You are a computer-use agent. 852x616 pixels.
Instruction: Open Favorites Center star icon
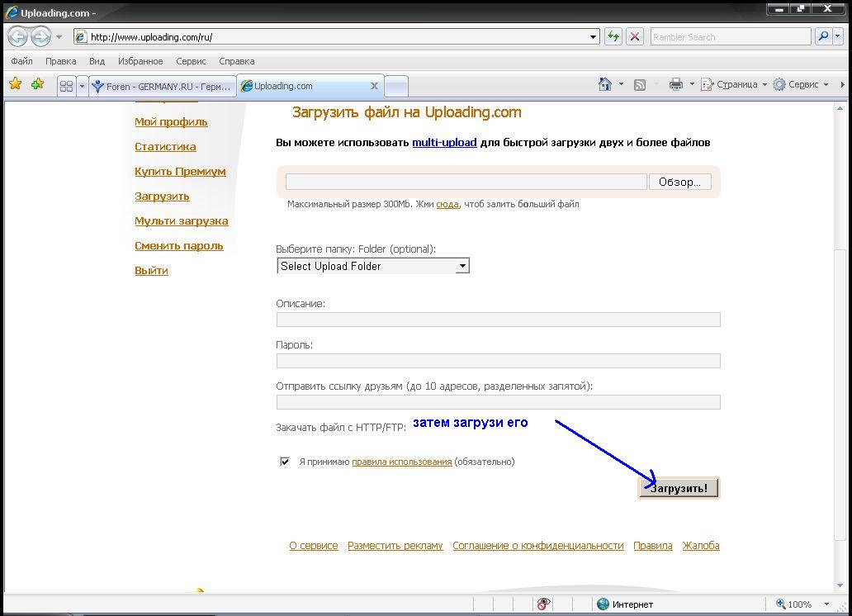[15, 83]
